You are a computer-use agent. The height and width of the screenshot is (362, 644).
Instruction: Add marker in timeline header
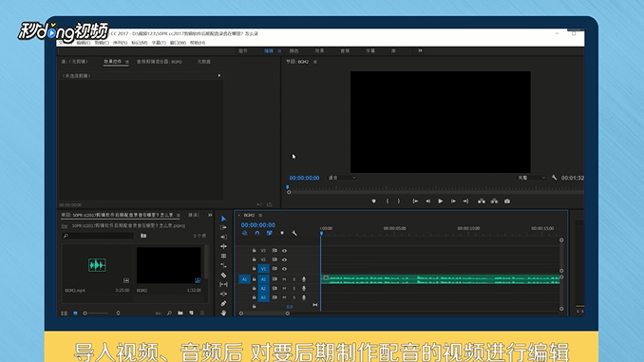pyautogui.click(x=282, y=233)
